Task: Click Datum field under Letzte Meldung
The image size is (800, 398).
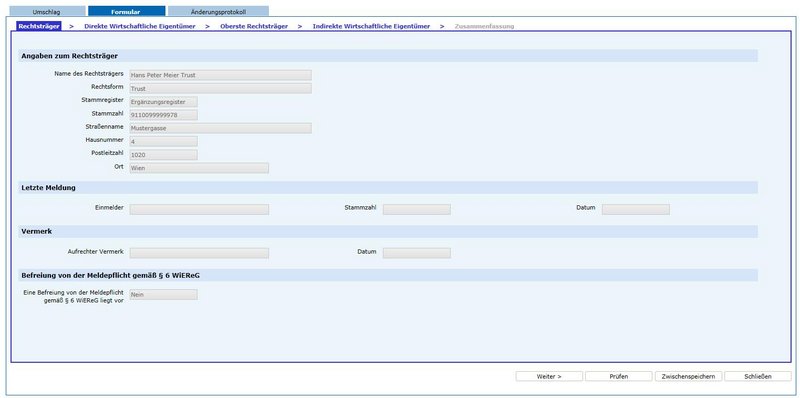Action: coord(636,210)
